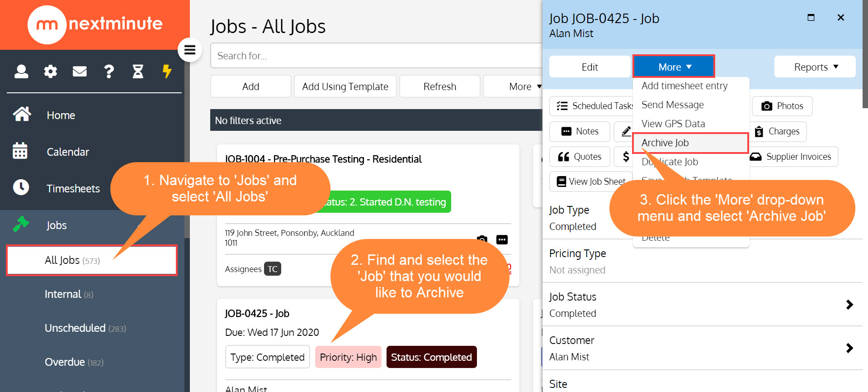This screenshot has height=392, width=868.
Task: Open Scheduled Tasks button
Action: [591, 106]
